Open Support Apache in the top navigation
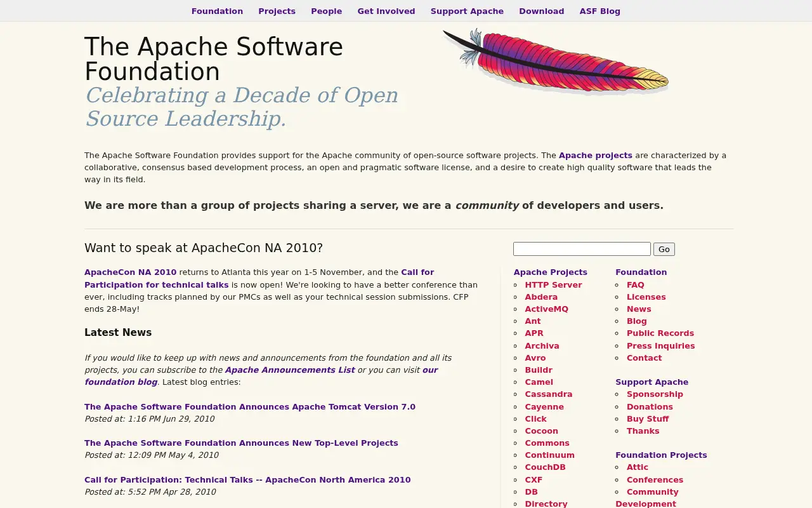This screenshot has height=508, width=812. tap(467, 11)
